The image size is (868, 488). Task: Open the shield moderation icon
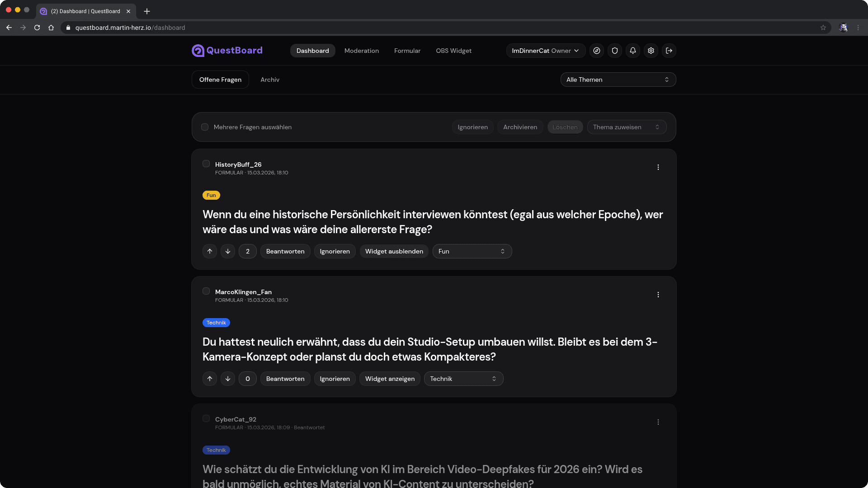(615, 51)
